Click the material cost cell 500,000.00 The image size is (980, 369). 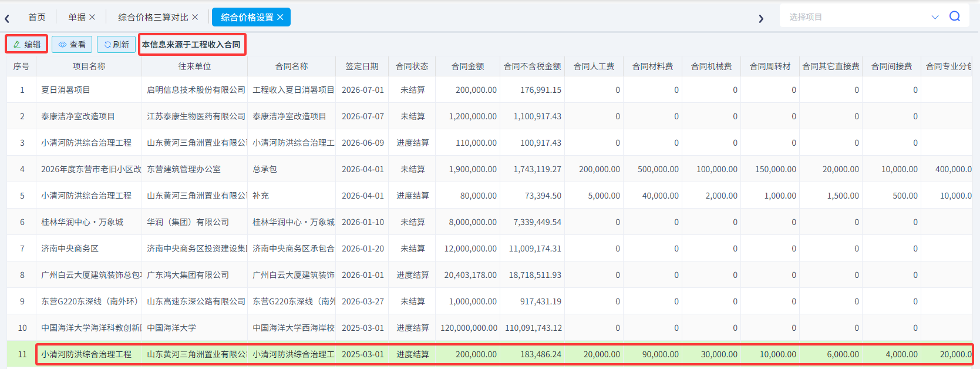(652, 169)
